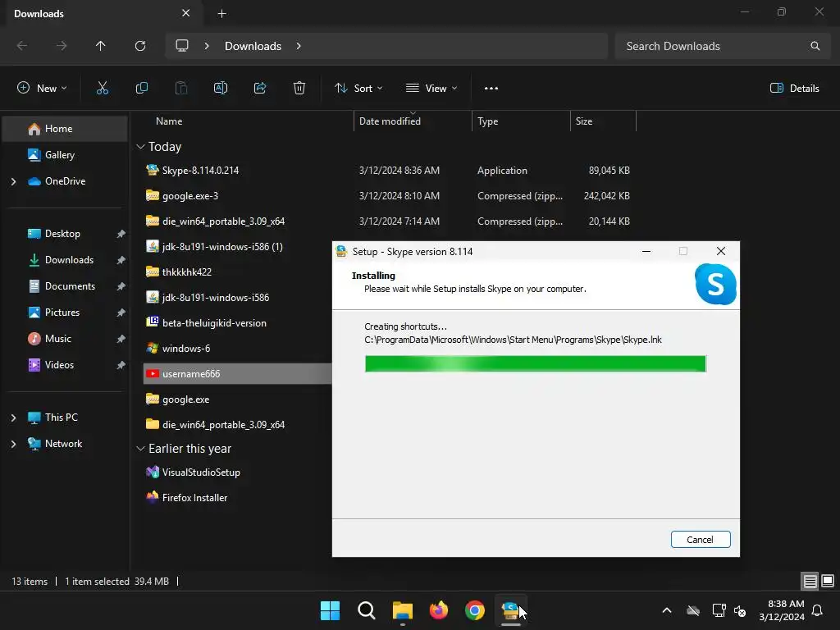The width and height of the screenshot is (840, 630).
Task: Open the See more three-dots menu
Action: pos(491,89)
